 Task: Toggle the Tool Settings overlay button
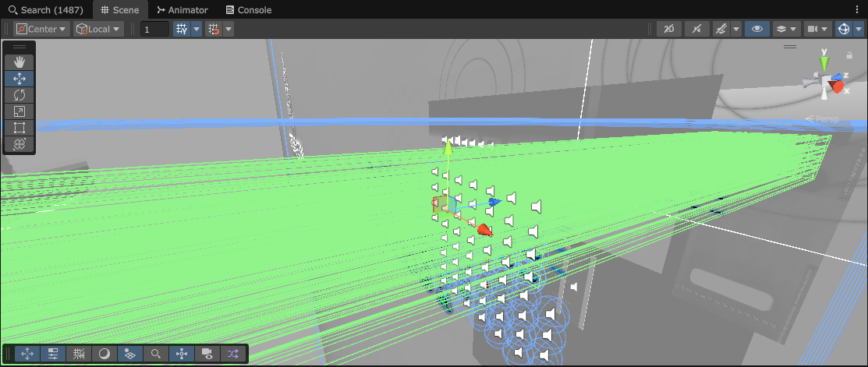pos(53,354)
